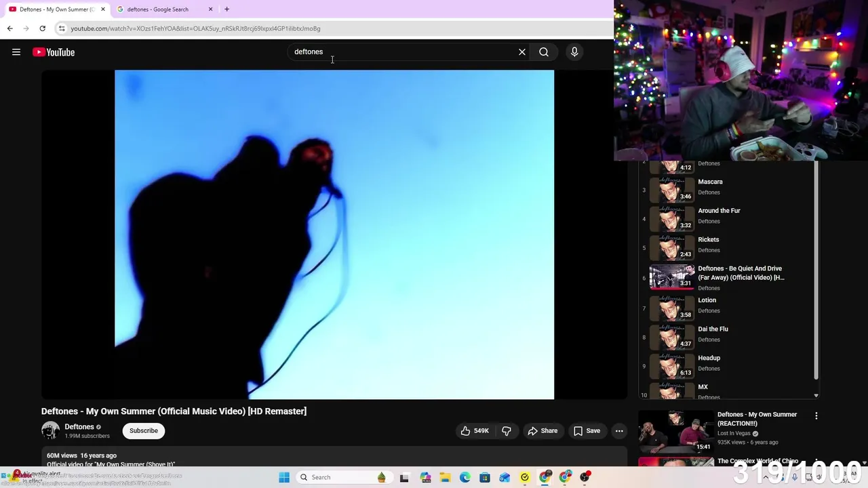Viewport: 868px width, 488px height.
Task: Reload the current page
Action: click(x=42, y=28)
